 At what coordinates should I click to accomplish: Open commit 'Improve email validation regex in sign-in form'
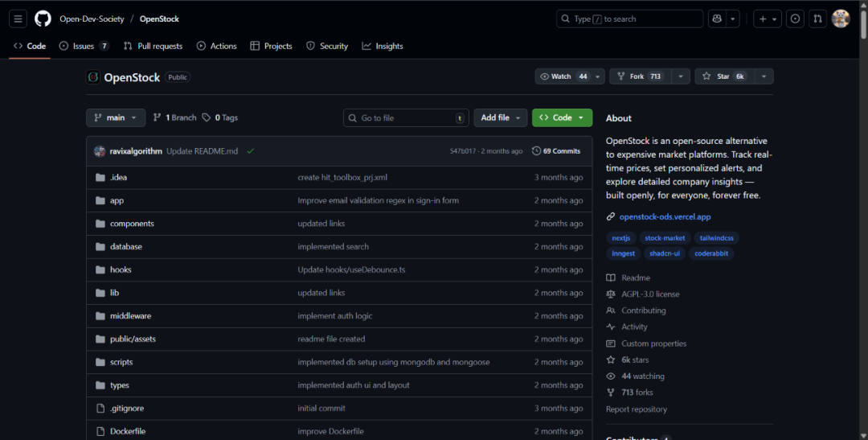[378, 200]
